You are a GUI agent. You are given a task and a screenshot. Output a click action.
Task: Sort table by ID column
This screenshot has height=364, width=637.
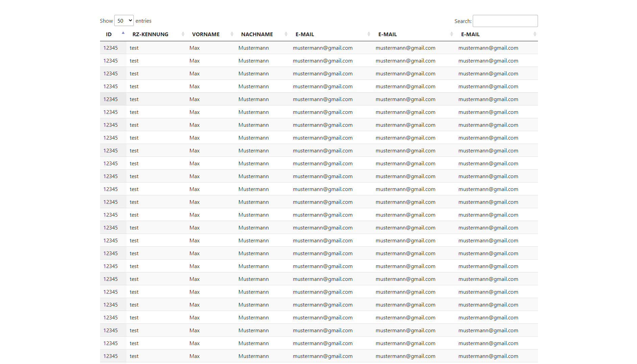(x=113, y=34)
